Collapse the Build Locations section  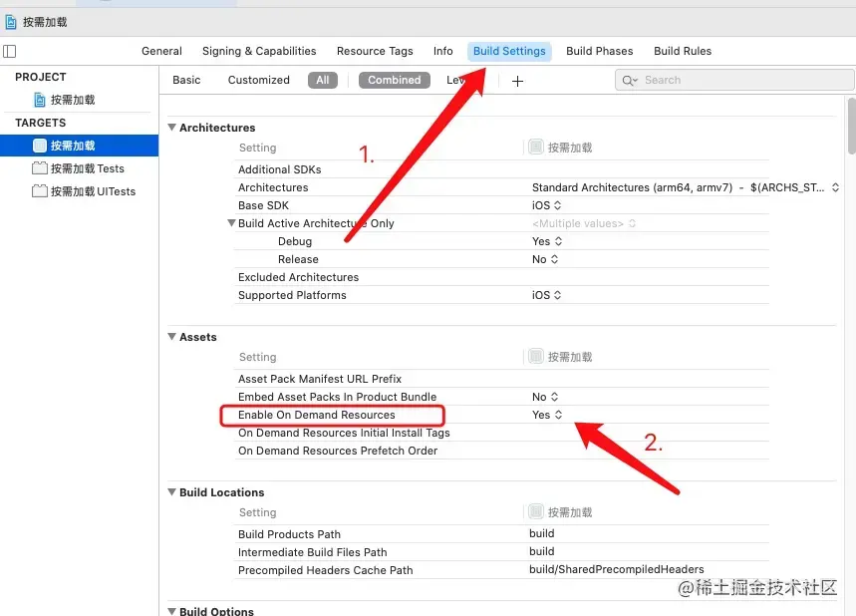point(172,492)
